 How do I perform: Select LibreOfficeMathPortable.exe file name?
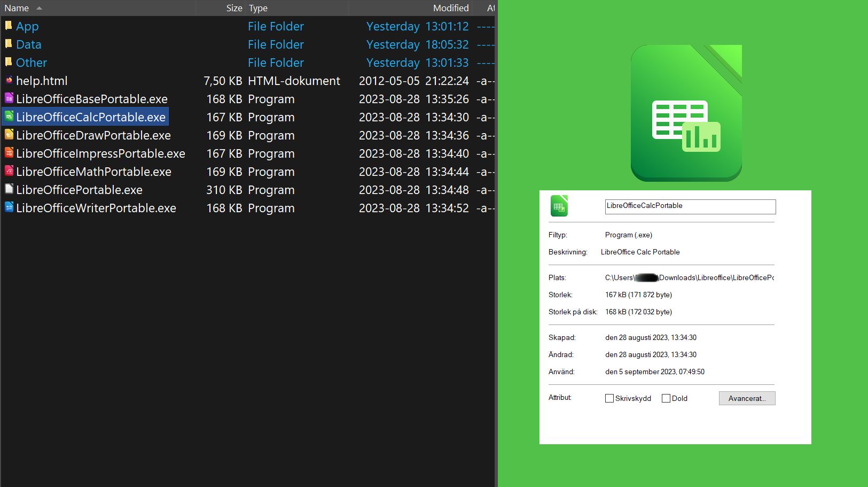pos(93,172)
